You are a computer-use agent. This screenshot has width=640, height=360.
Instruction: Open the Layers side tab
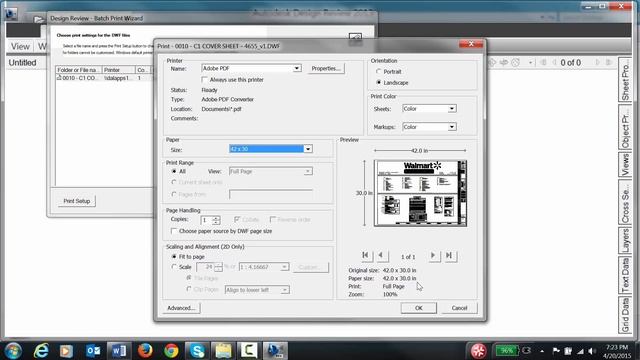pyautogui.click(x=625, y=241)
